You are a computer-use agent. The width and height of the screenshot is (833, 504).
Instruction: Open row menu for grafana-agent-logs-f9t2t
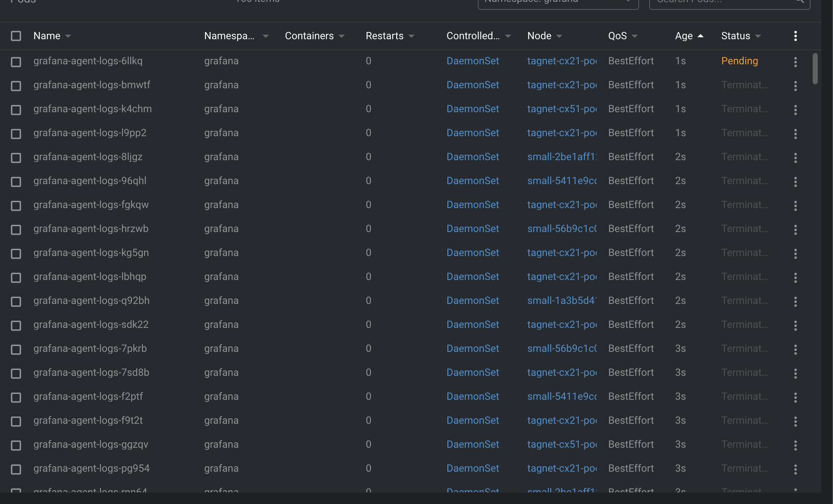tap(795, 421)
